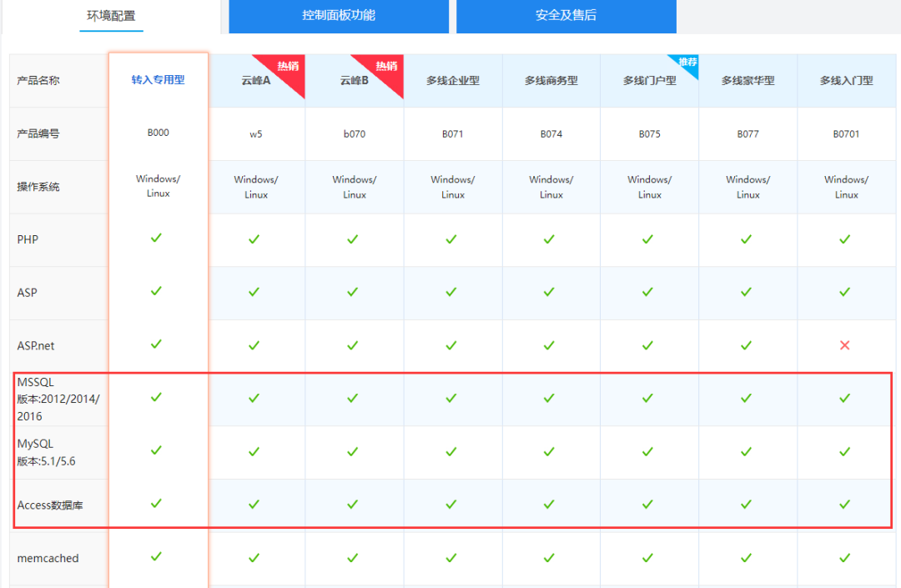This screenshot has height=588, width=901.
Task: Click Access数据库 checkmark under 多线入门型
Action: 844,504
